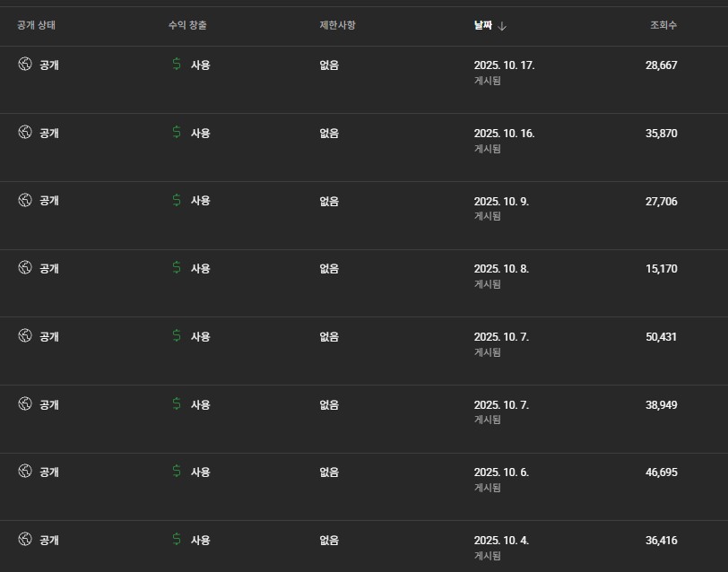Open the 공개 visibility setting for 2025. 10. 8.

click(49, 268)
